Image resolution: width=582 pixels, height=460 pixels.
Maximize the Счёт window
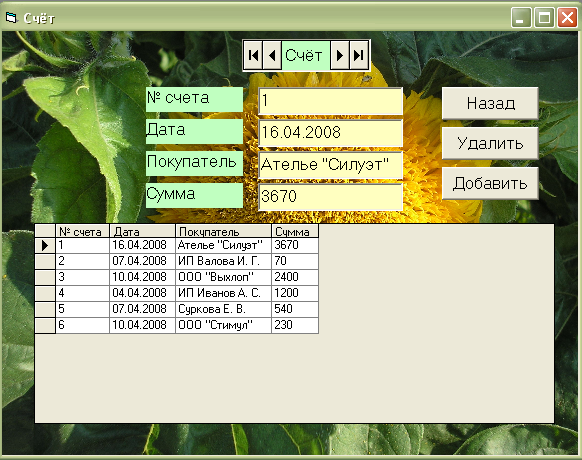[544, 17]
